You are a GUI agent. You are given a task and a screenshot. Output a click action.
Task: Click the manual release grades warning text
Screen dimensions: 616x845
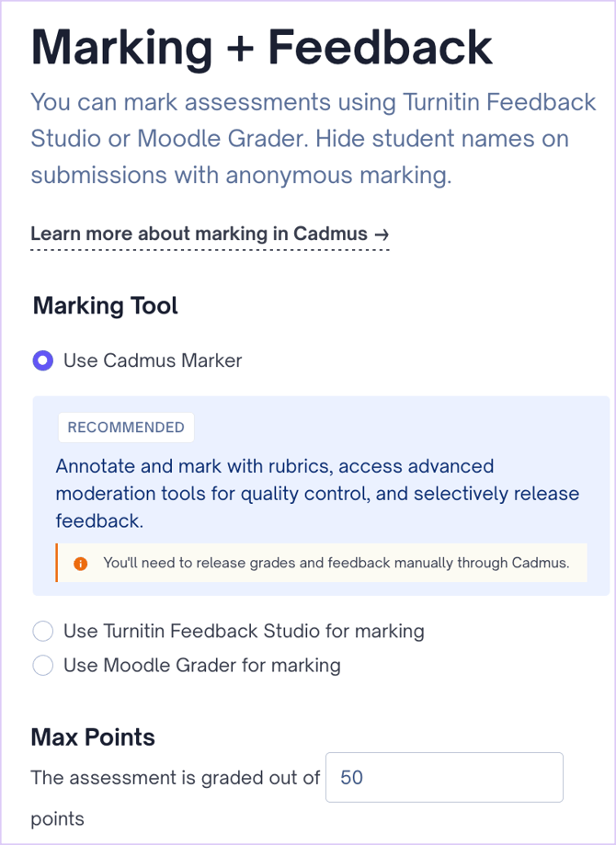tap(337, 563)
